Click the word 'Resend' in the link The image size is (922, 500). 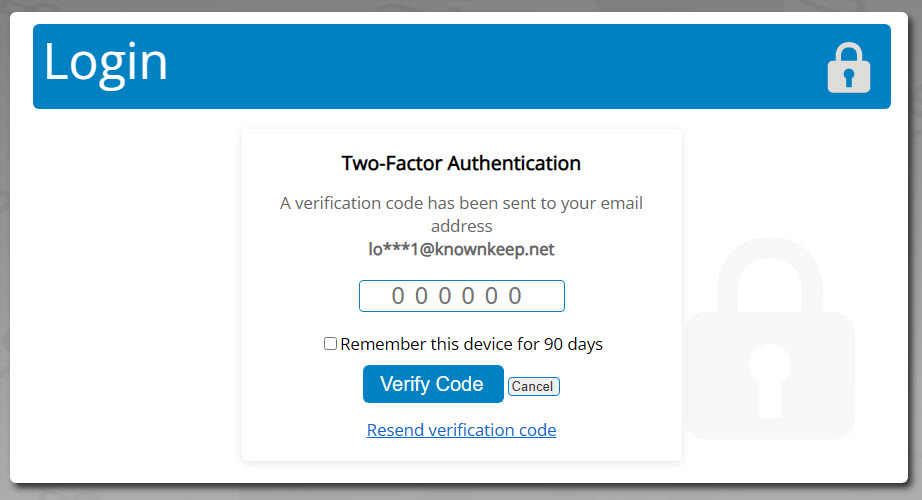coord(395,430)
